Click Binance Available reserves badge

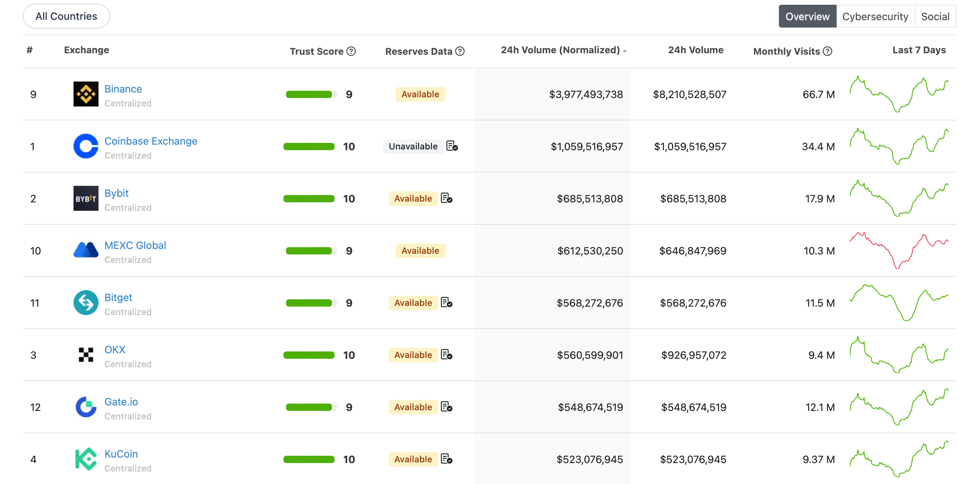pyautogui.click(x=421, y=94)
